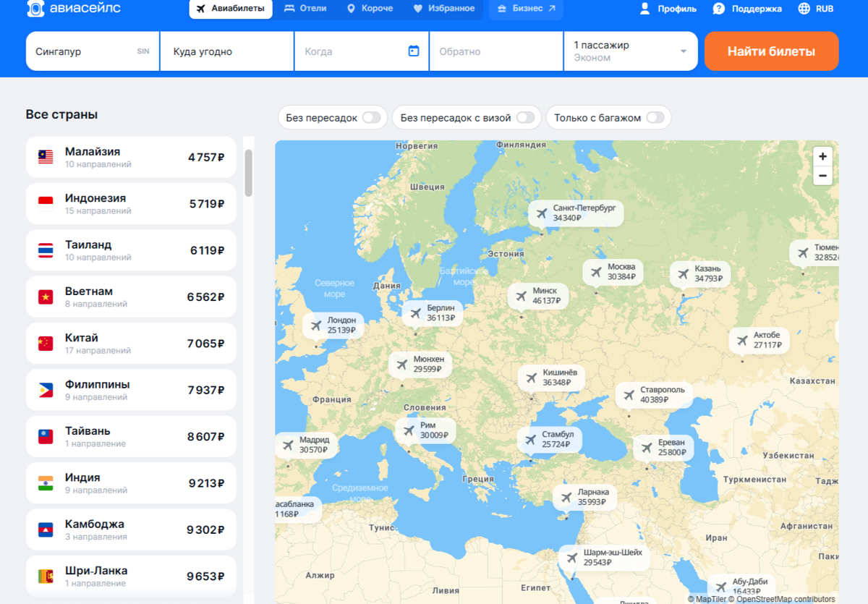
Task: Select Камбоджа in the country list
Action: click(131, 529)
